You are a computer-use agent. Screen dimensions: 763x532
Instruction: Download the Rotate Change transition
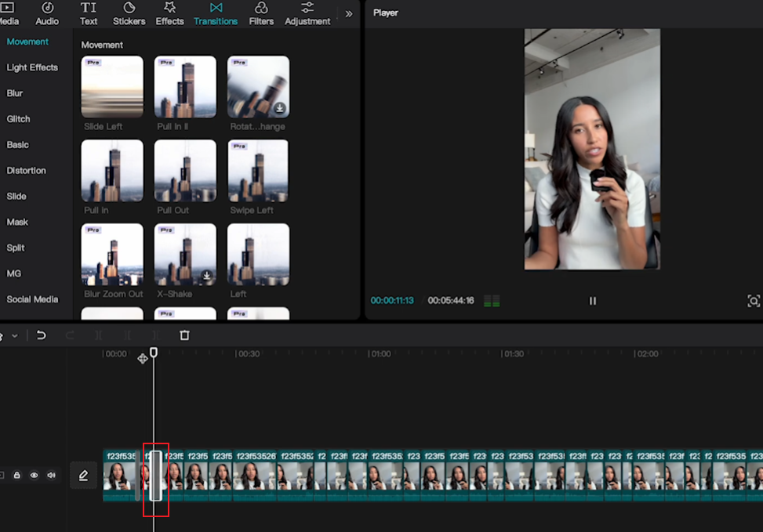(280, 108)
